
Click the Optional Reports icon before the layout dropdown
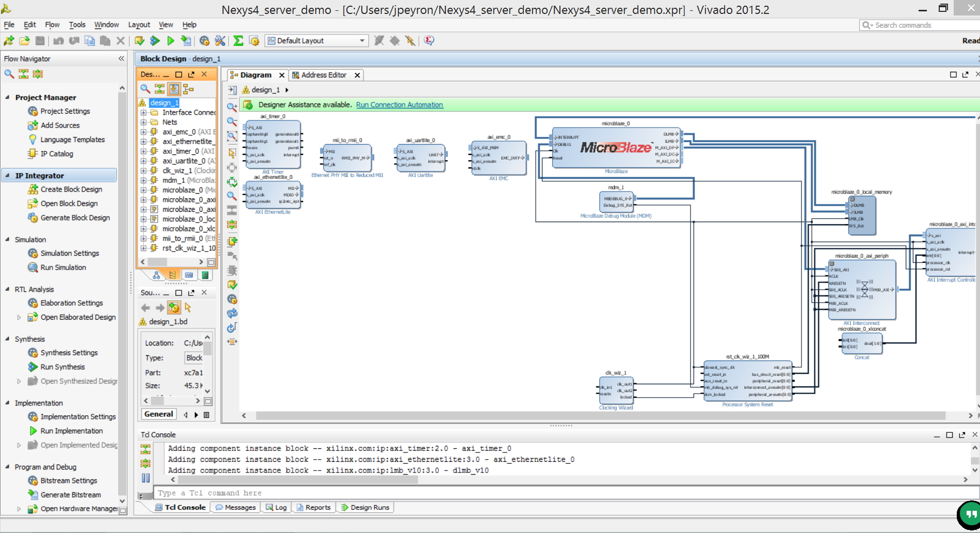254,40
